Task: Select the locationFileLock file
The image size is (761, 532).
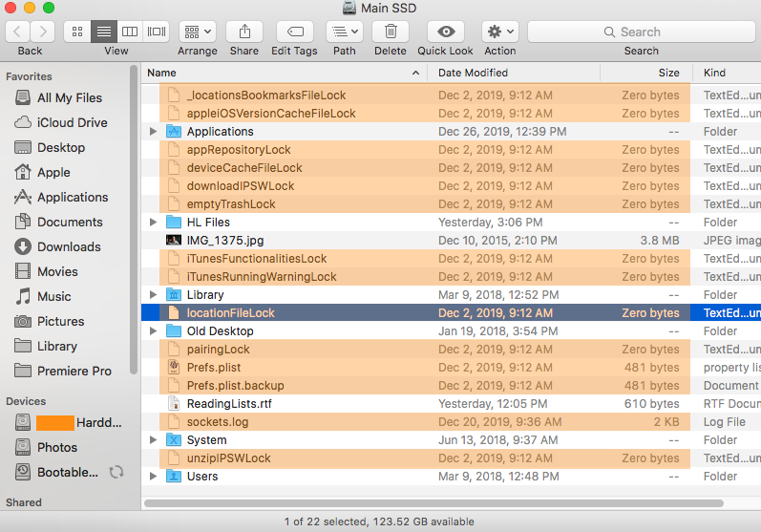Action: 452,312
